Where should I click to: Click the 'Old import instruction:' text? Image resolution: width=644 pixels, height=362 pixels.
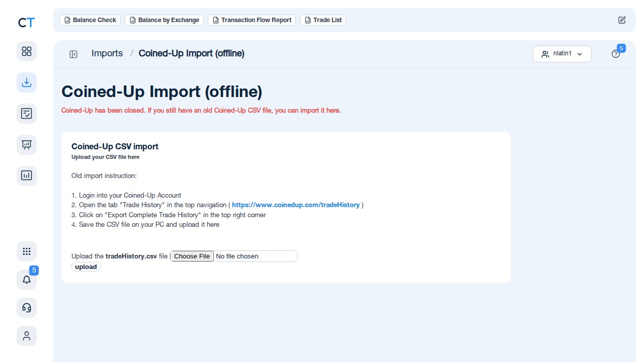(104, 176)
